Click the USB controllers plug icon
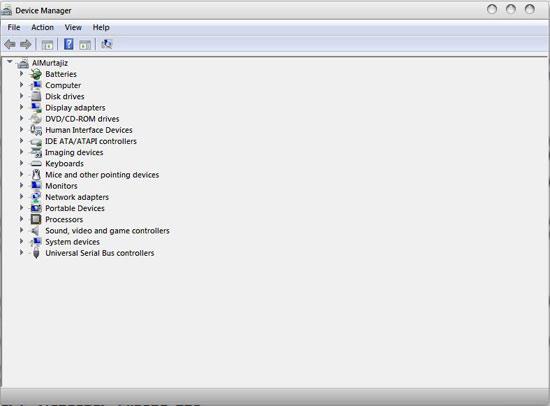Screen dimensions: 550x406 pyautogui.click(x=36, y=253)
